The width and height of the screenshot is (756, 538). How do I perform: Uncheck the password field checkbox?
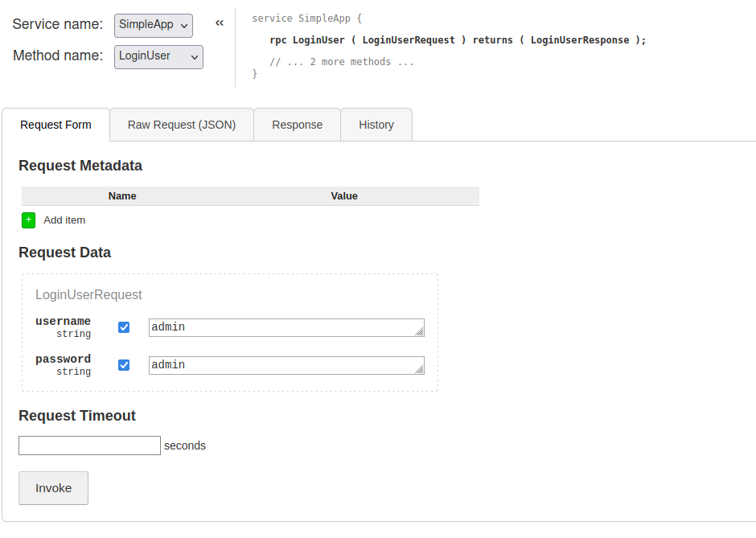click(x=124, y=365)
